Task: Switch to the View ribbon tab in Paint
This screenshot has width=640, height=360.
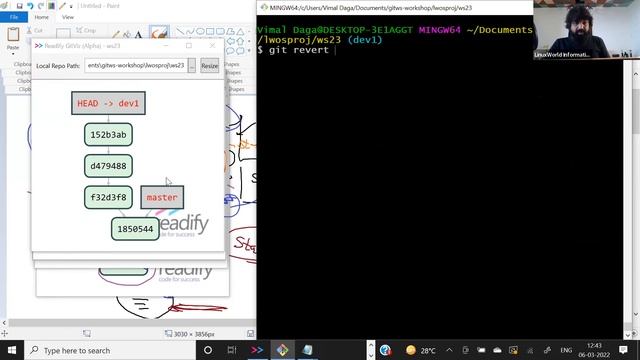Action: coord(68,17)
